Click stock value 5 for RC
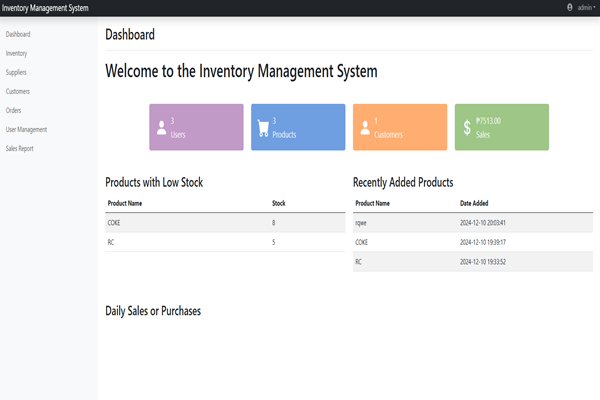This screenshot has width=600, height=400. pyautogui.click(x=274, y=242)
